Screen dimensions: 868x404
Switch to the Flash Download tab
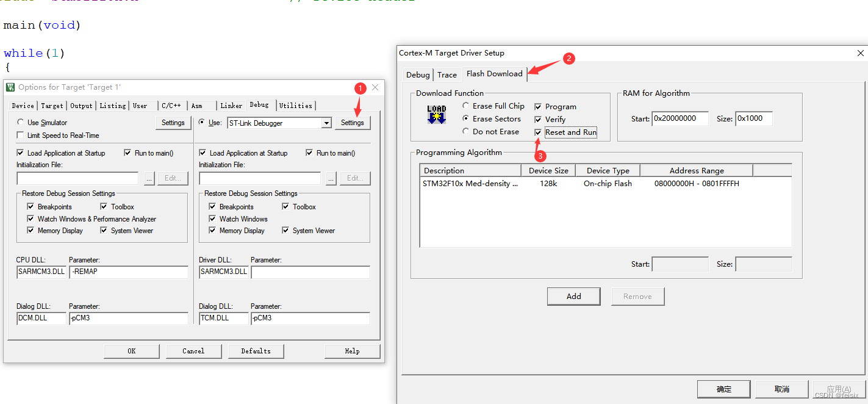pyautogui.click(x=495, y=73)
